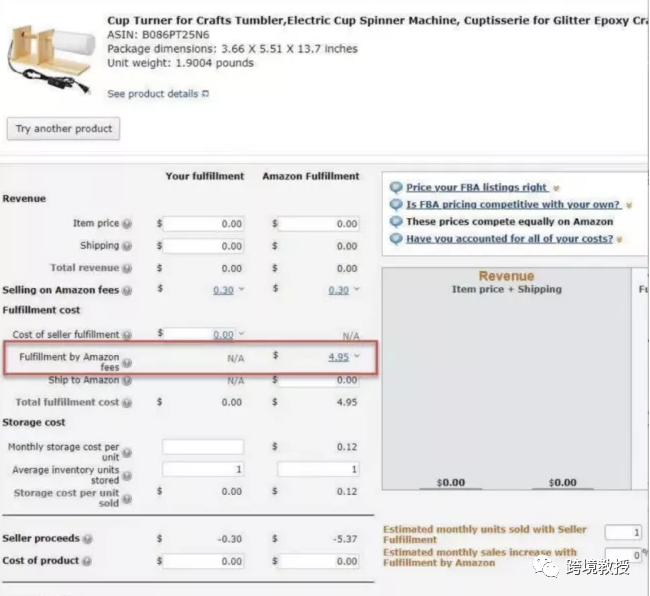Image resolution: width=650 pixels, height=596 pixels.
Task: Focus the Your fulfillment Shipping field
Action: 203,246
